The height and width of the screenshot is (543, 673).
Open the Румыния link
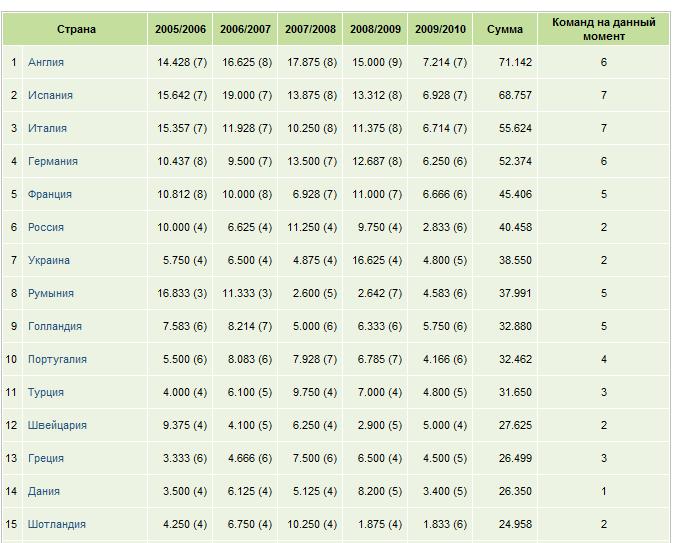point(51,293)
